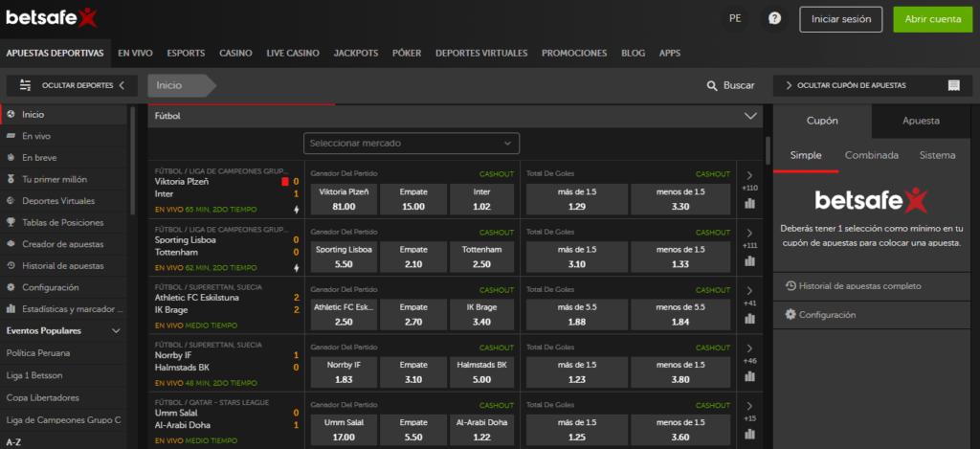Click the sports filter sliders icon
The width and height of the screenshot is (980, 449).
26,85
